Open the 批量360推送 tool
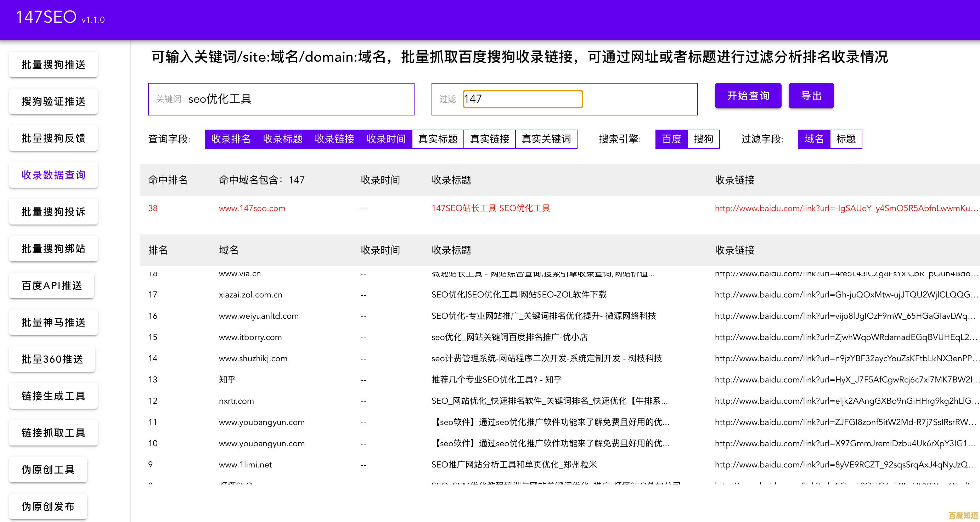The width and height of the screenshot is (980, 522). tap(52, 359)
